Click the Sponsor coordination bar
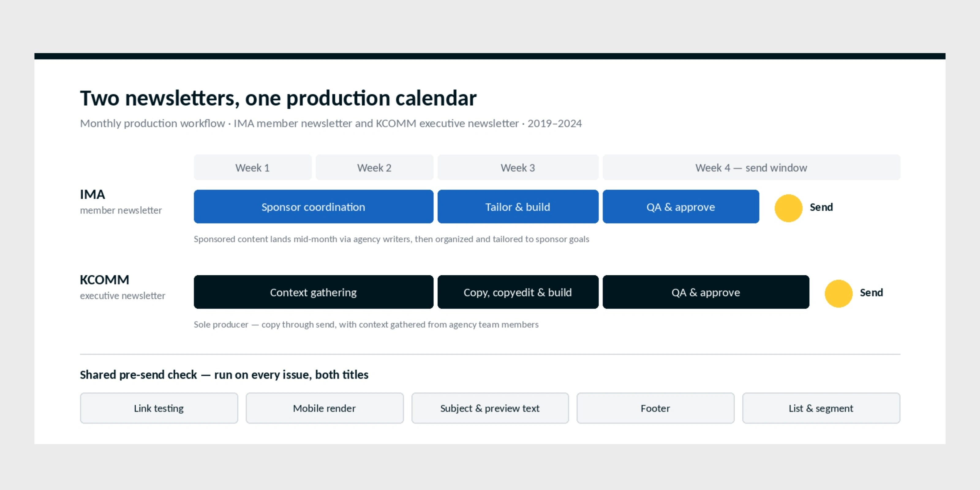The height and width of the screenshot is (490, 980). (314, 207)
